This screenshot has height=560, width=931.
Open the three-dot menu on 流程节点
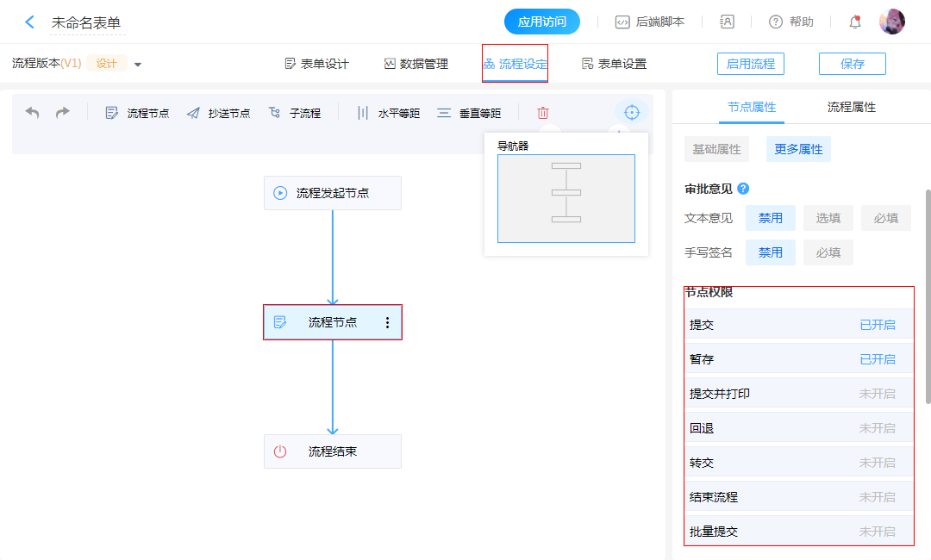point(387,322)
